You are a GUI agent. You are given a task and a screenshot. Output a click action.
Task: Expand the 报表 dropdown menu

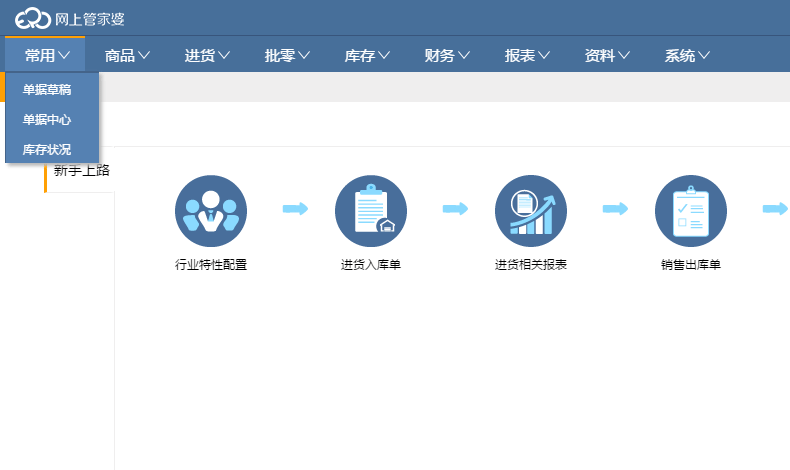click(x=527, y=55)
